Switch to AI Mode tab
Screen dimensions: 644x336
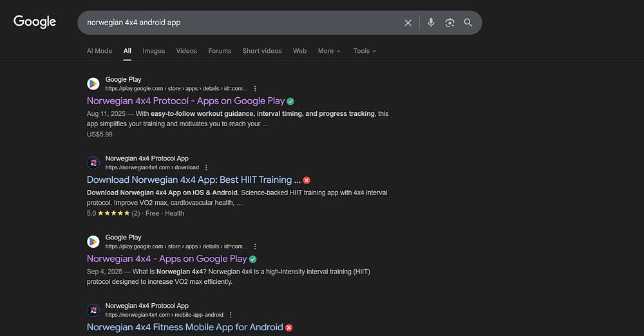(x=99, y=51)
